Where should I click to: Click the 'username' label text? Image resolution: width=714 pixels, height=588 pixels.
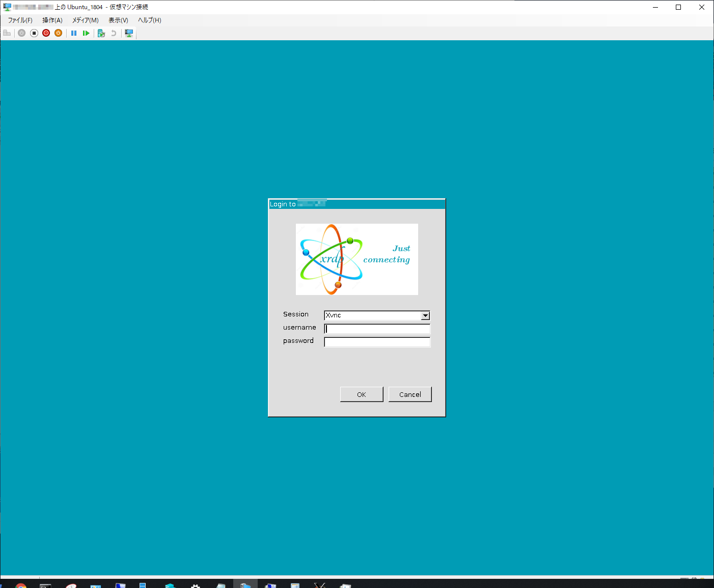(x=299, y=328)
